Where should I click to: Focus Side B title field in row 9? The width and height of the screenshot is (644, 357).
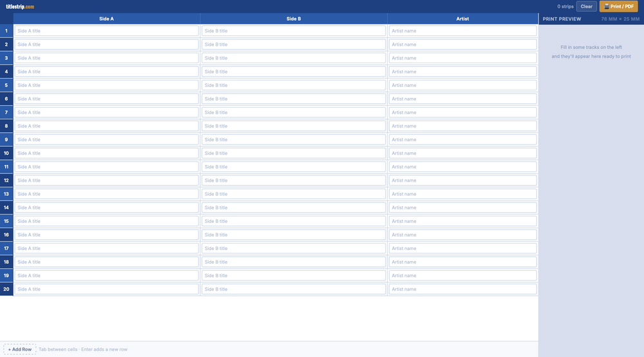pos(294,139)
